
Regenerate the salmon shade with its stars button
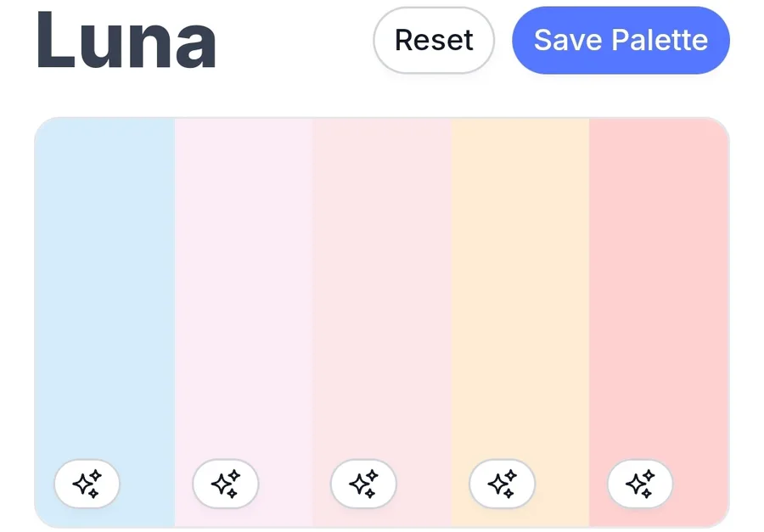point(640,484)
